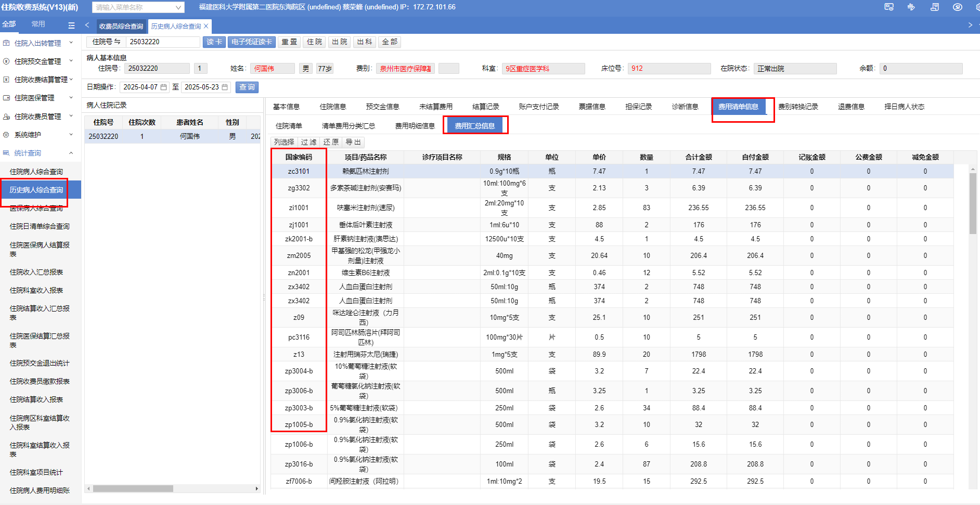Expand the 住院收费结算管理 menu chevron
Viewport: 980px width, 505px height.
(x=71, y=79)
